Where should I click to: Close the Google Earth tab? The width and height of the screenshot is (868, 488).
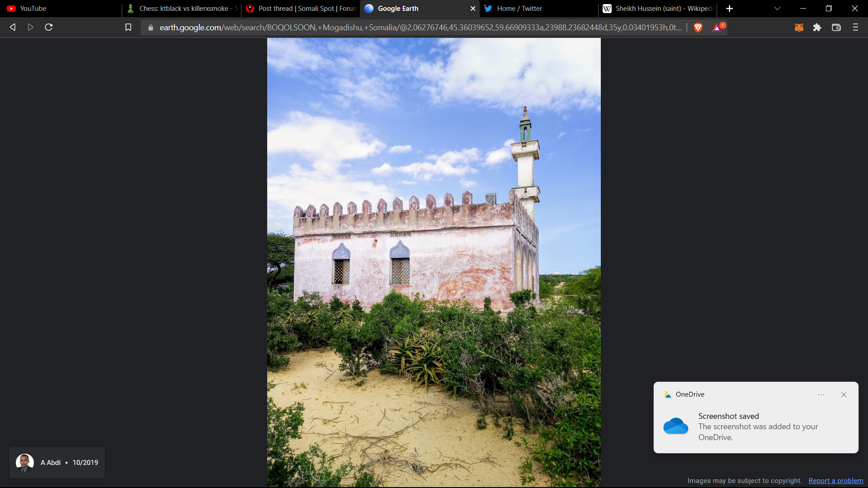[473, 9]
